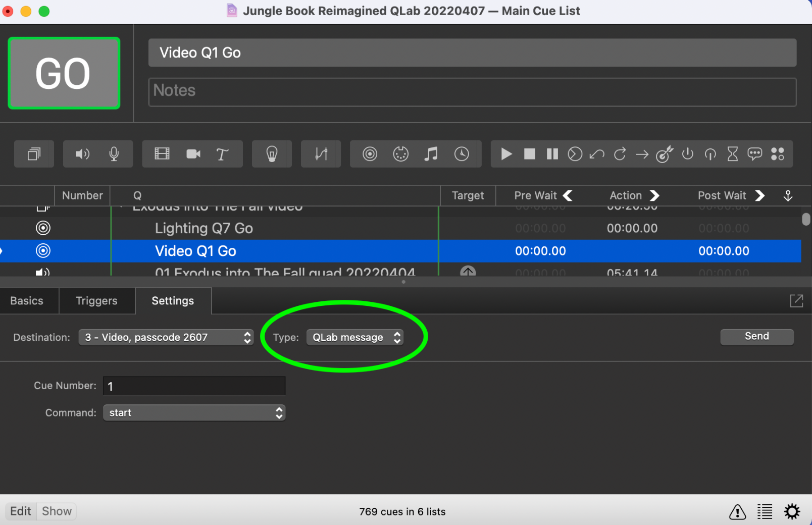Add a Memo cue with speech bubble

(755, 154)
